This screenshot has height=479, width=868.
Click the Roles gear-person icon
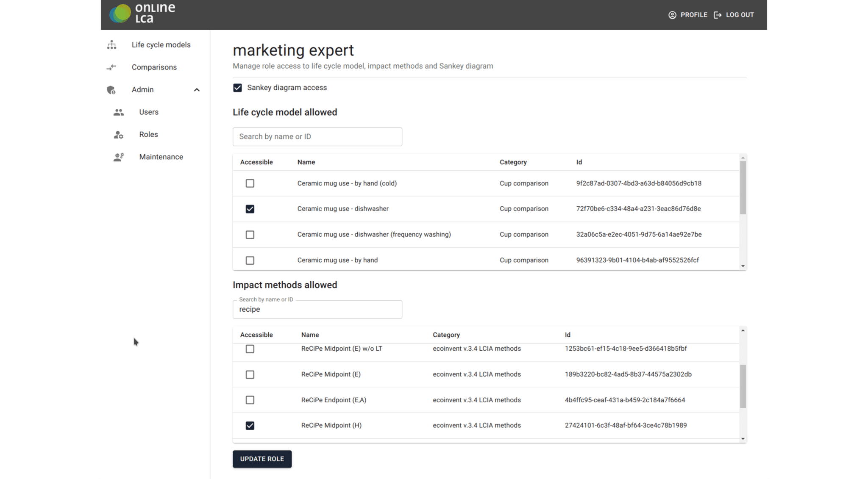tap(119, 135)
